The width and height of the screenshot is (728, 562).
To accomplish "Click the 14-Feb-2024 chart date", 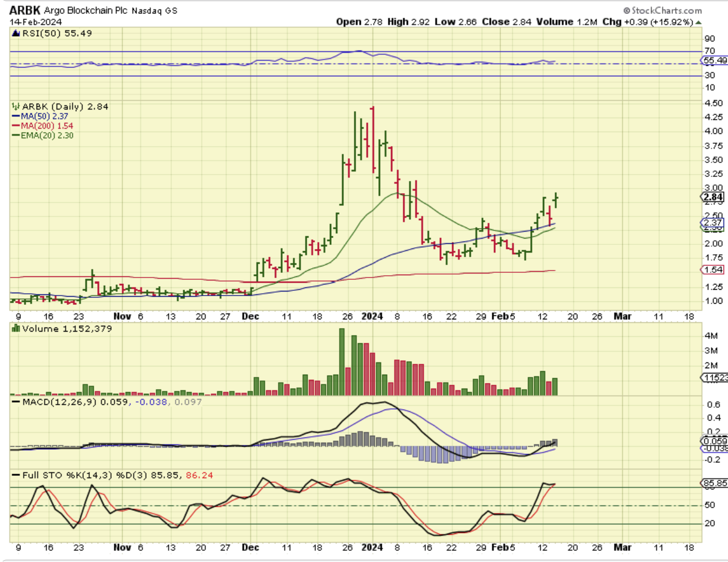I will point(35,22).
